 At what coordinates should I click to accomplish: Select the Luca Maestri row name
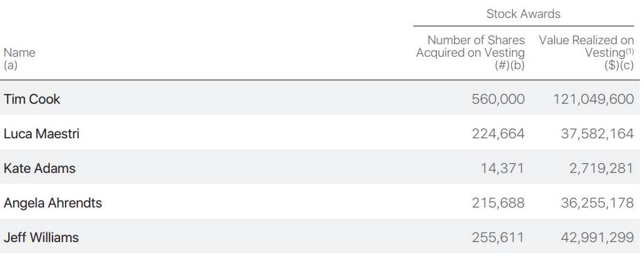(41, 134)
